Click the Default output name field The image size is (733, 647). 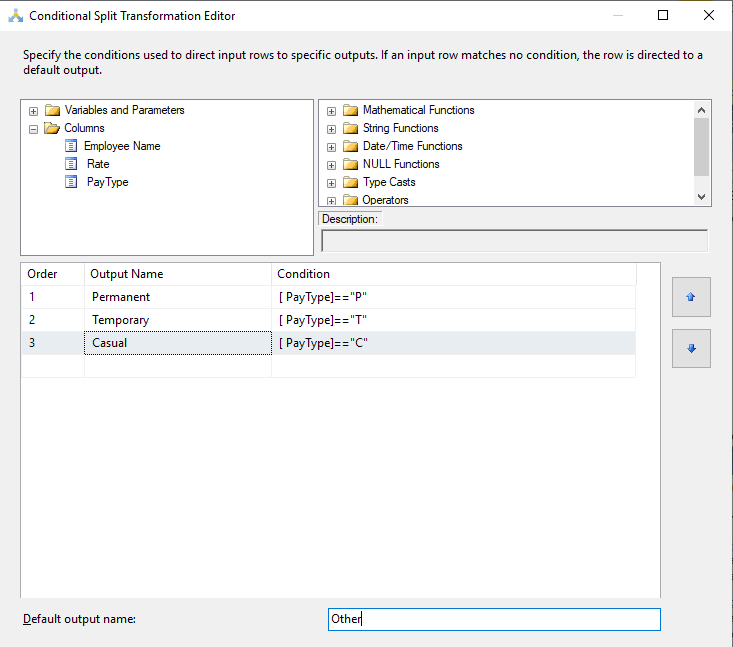(494, 619)
